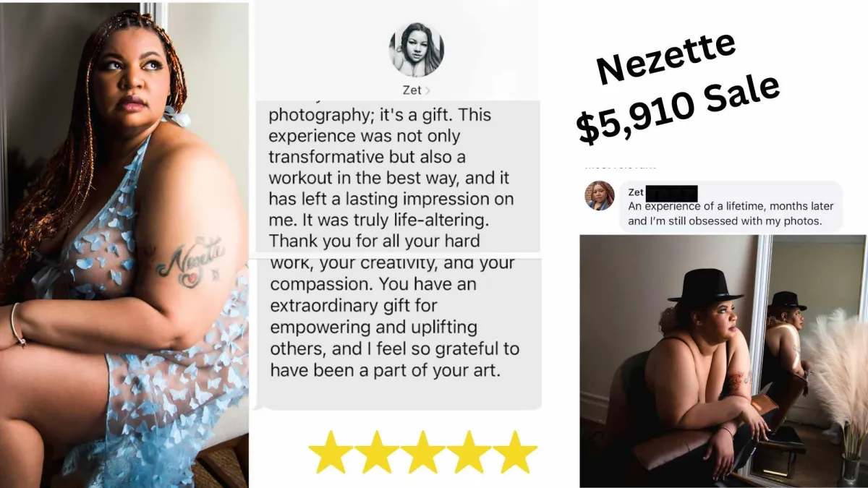Select the fourth yellow rating star
Viewport: 868px width, 488px height.
(x=469, y=452)
